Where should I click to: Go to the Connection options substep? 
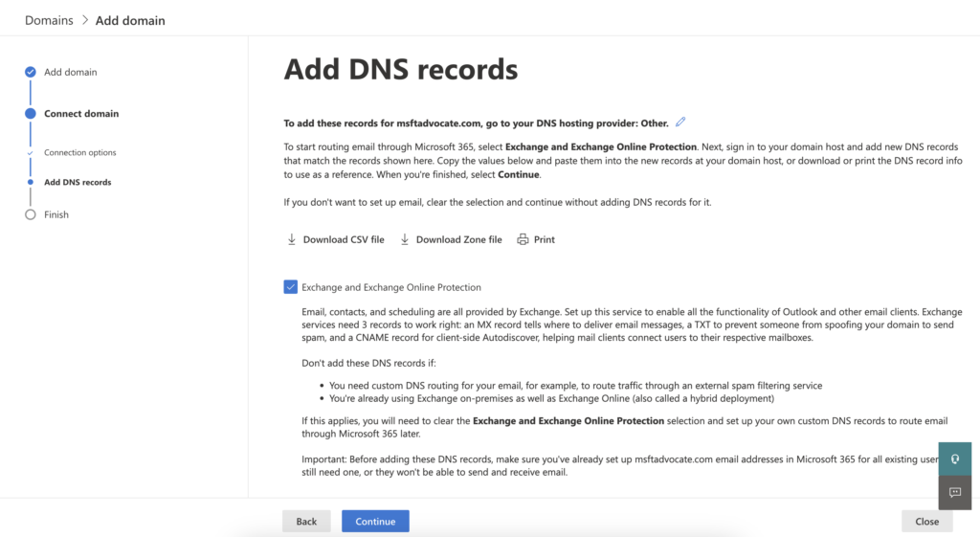pos(79,153)
